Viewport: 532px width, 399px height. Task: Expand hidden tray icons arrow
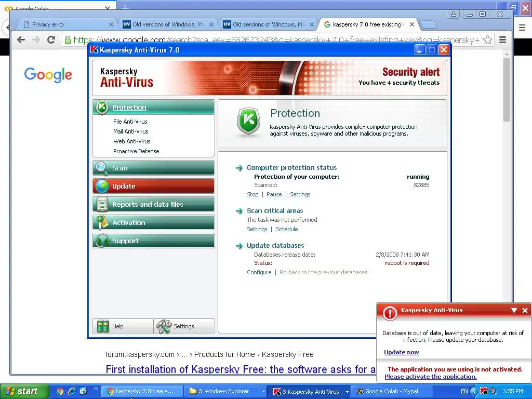click(474, 391)
